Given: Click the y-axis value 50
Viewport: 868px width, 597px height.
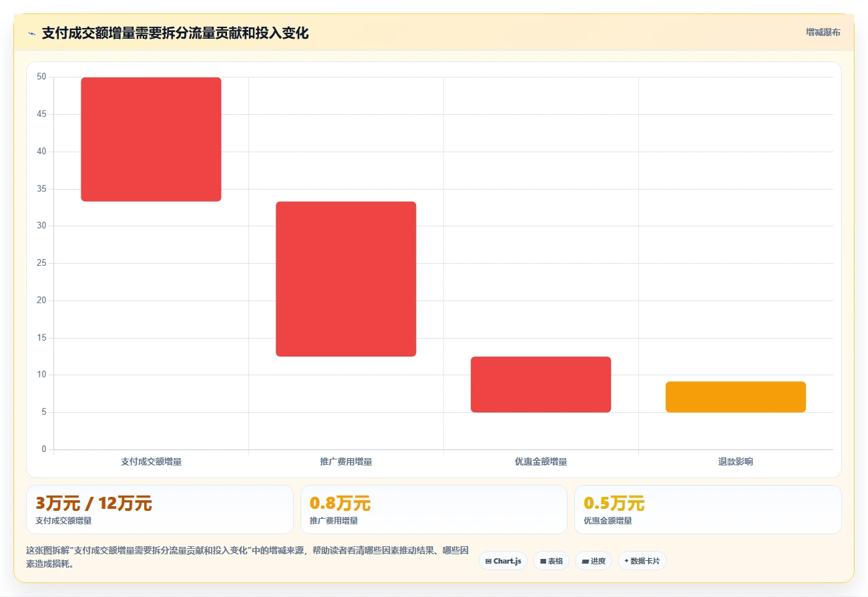Looking at the screenshot, I should (x=41, y=77).
